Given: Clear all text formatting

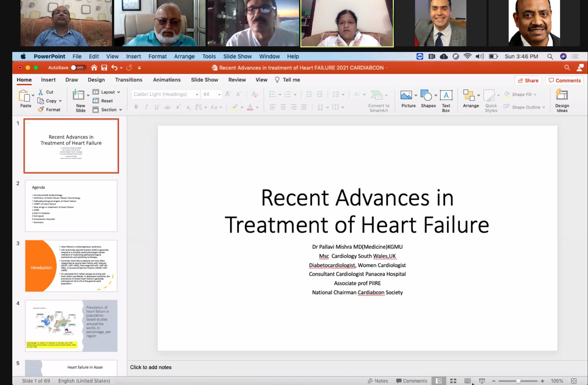Looking at the screenshot, I should (x=254, y=94).
